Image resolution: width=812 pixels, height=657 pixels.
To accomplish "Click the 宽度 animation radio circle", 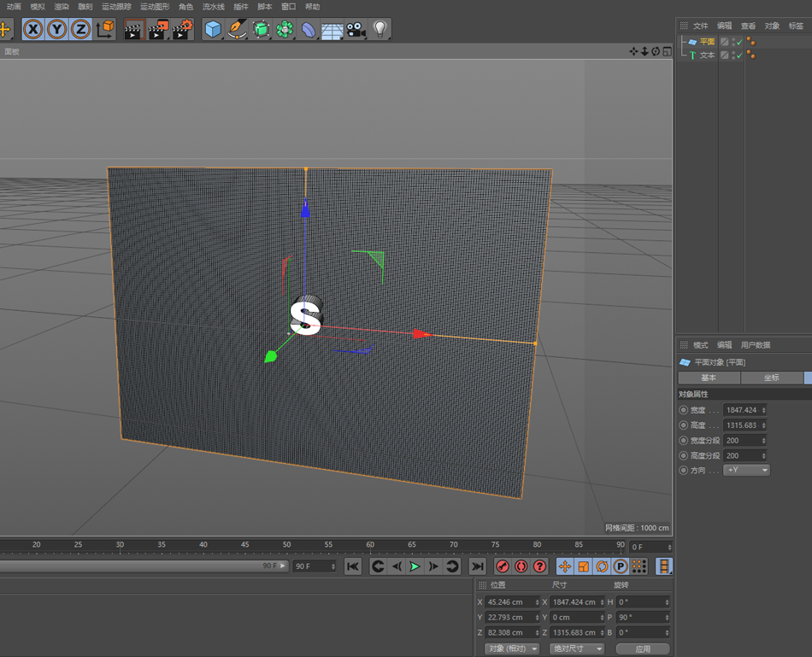I will 684,410.
